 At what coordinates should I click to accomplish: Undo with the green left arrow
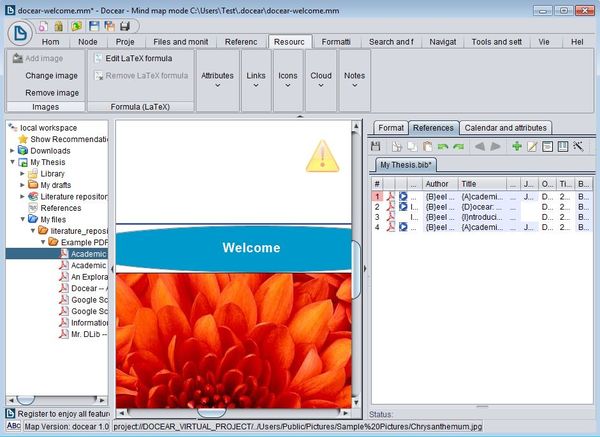coord(443,147)
